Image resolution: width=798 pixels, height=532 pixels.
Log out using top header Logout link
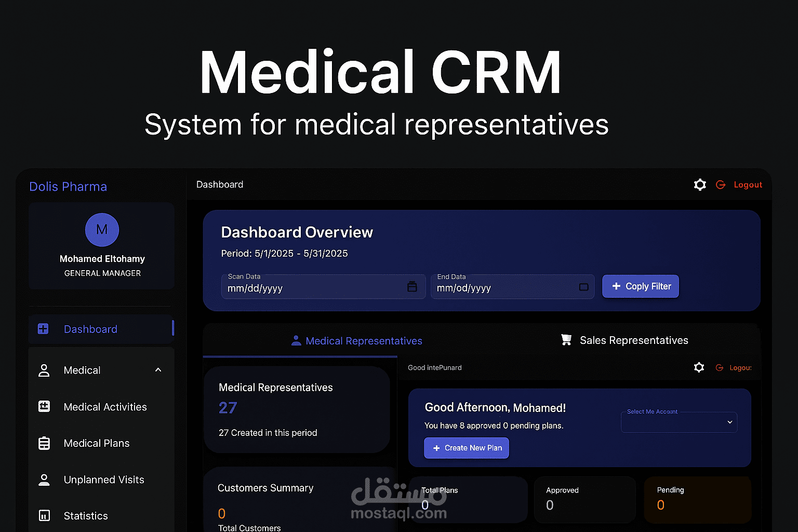748,184
